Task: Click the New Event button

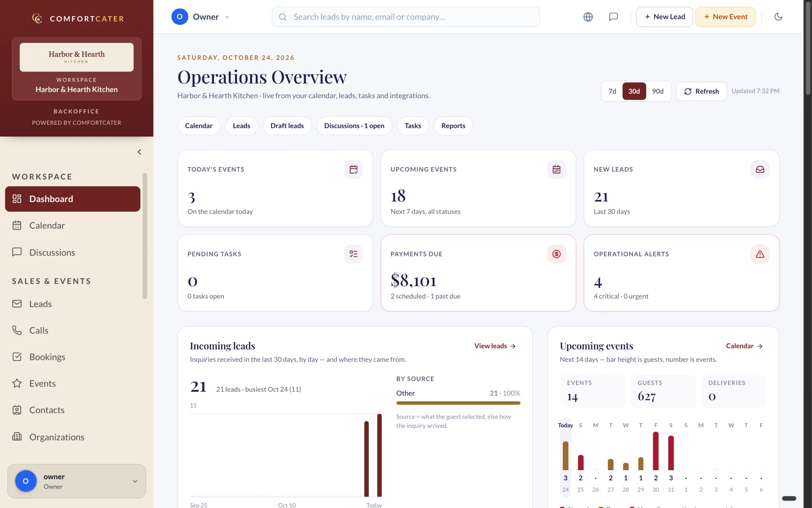Action: point(725,17)
